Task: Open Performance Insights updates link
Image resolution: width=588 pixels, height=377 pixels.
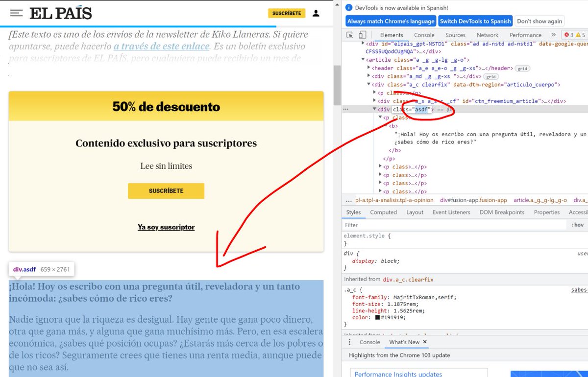Action: (x=398, y=374)
